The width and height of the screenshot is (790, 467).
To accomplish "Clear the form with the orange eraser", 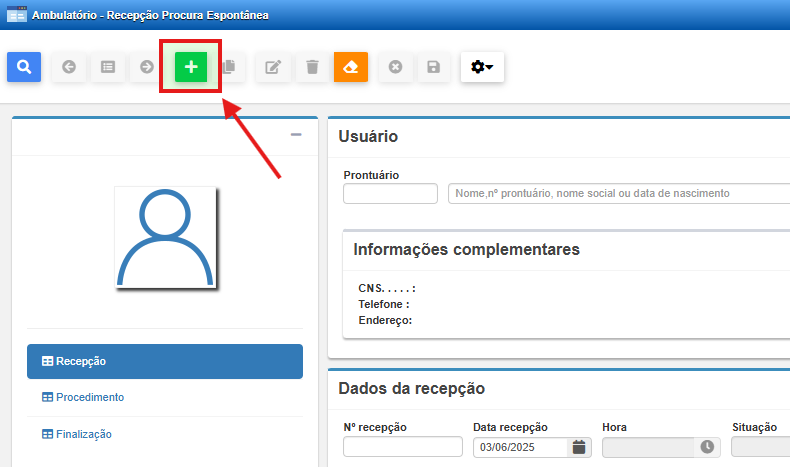I will [x=351, y=67].
